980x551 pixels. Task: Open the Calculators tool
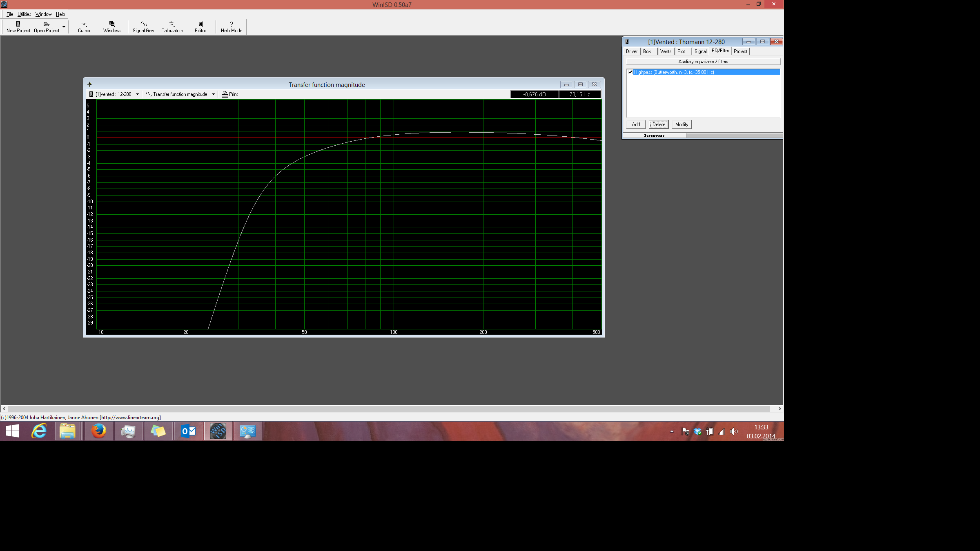click(x=171, y=27)
